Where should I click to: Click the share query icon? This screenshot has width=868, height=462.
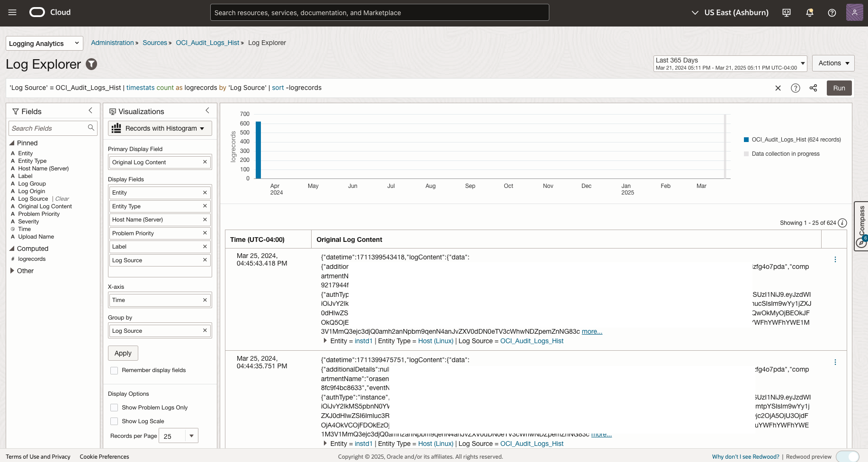click(814, 88)
